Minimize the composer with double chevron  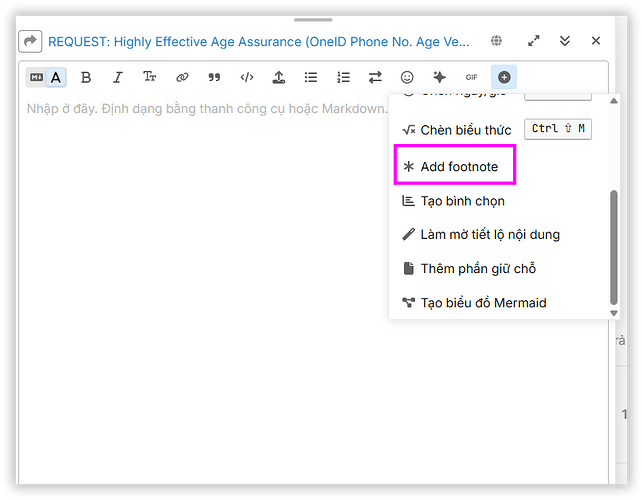tap(565, 41)
